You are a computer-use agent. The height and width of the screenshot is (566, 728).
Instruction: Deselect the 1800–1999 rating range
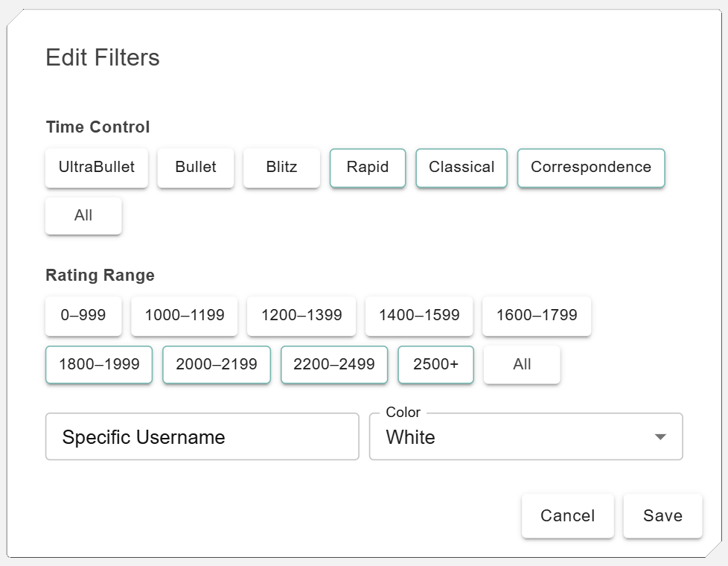click(x=99, y=365)
